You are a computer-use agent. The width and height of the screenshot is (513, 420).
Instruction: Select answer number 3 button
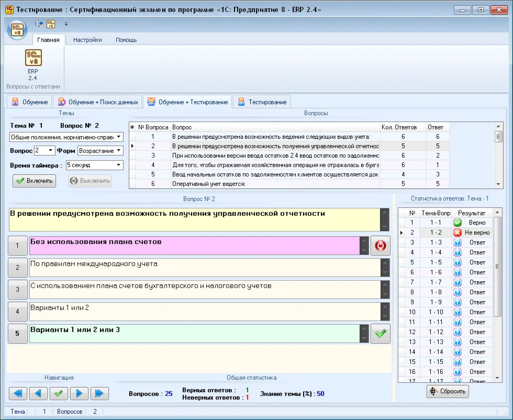18,290
